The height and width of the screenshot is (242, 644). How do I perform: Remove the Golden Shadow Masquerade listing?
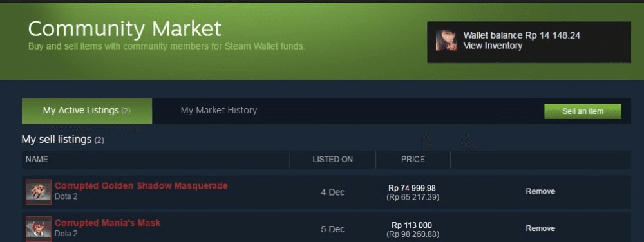pos(540,192)
